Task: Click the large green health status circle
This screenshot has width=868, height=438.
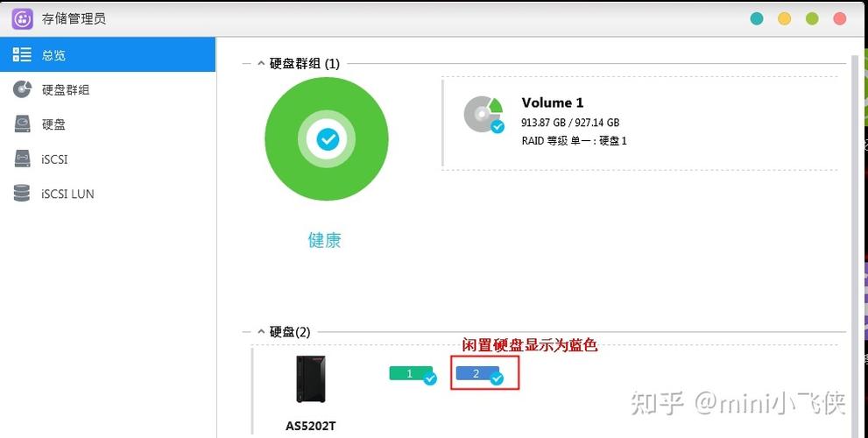Action: click(327, 139)
